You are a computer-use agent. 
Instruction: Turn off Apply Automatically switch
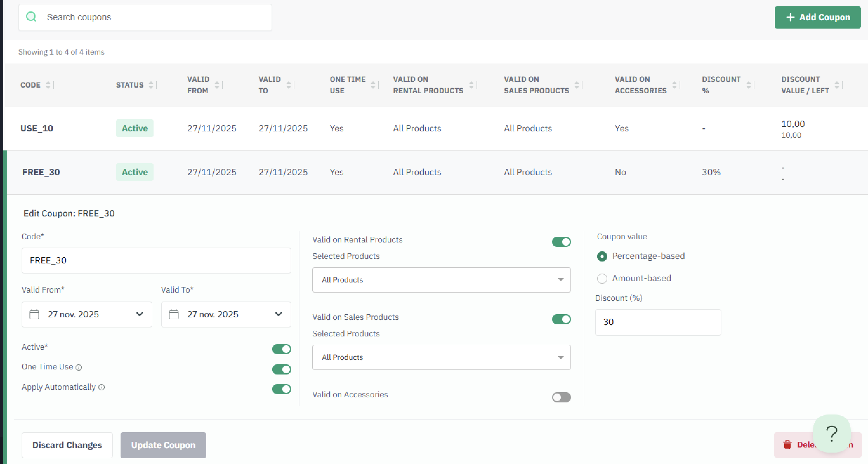point(281,389)
